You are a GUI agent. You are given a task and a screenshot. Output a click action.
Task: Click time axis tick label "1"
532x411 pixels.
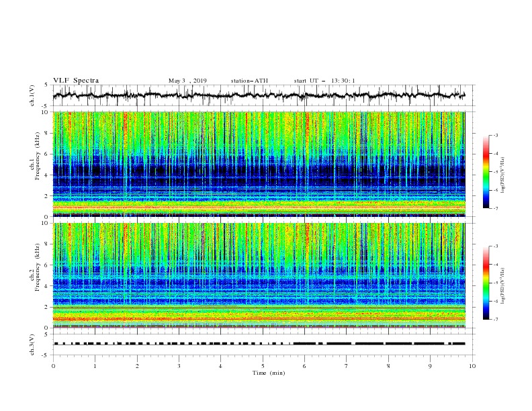point(95,366)
